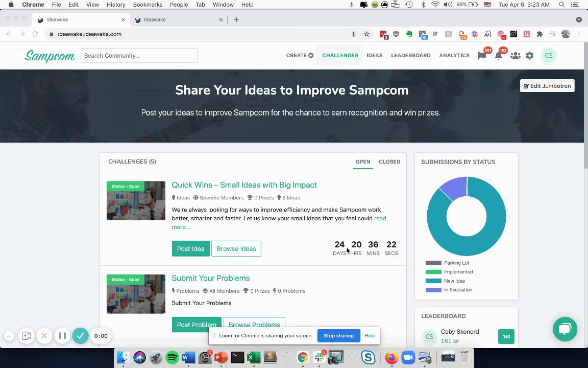This screenshot has width=588, height=368.
Task: Open the History menu
Action: [116, 5]
